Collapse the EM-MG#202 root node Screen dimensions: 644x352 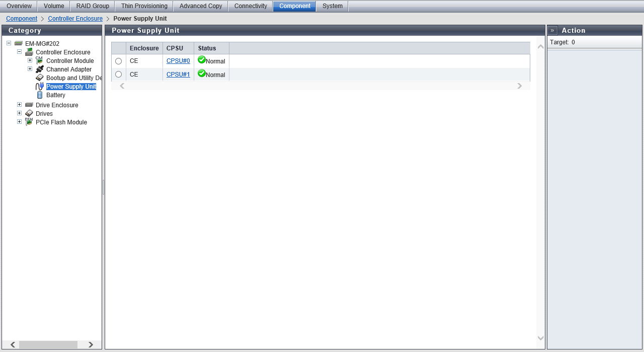(x=9, y=43)
